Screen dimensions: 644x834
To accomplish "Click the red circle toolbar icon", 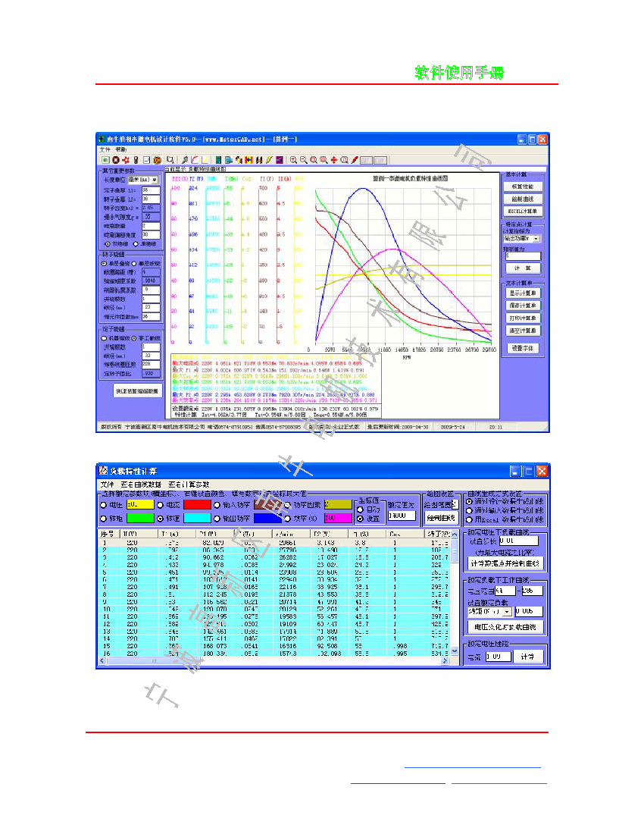I will tap(115, 160).
